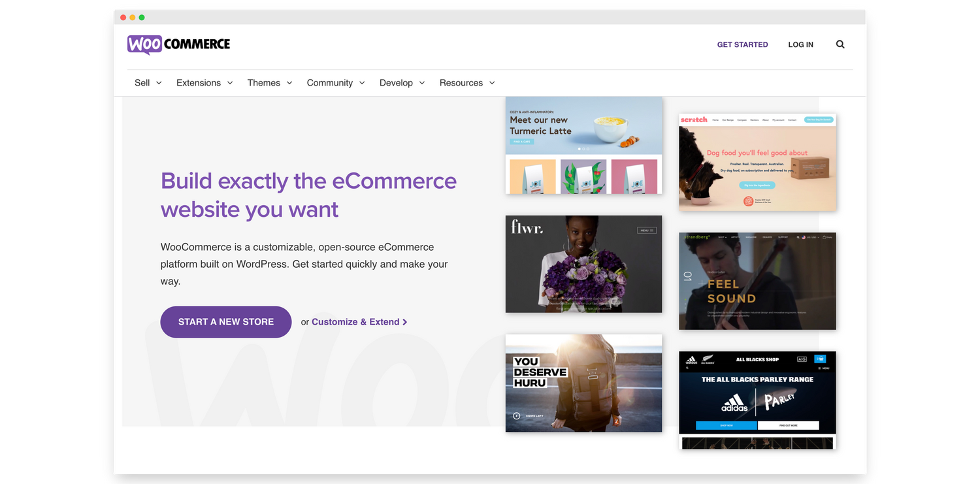Select the All Blacks Shop showcase thumbnail

pyautogui.click(x=758, y=400)
